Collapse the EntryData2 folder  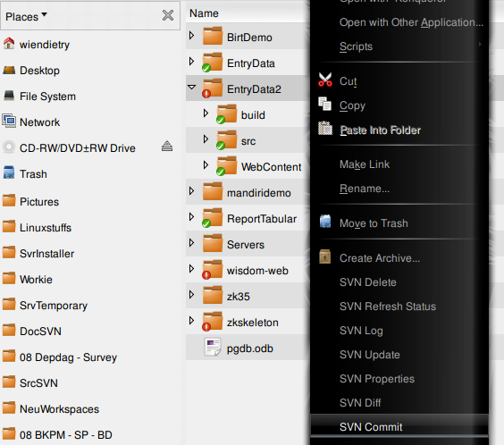click(192, 87)
